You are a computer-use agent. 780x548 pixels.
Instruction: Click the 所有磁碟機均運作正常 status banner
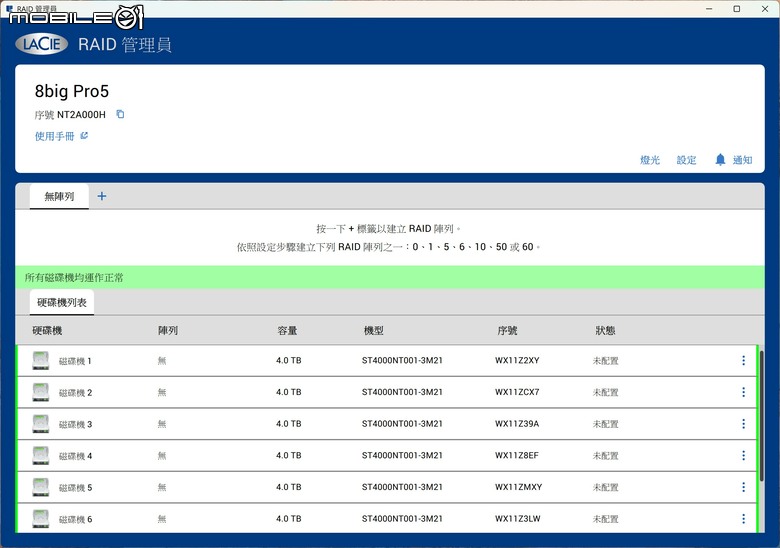click(390, 277)
